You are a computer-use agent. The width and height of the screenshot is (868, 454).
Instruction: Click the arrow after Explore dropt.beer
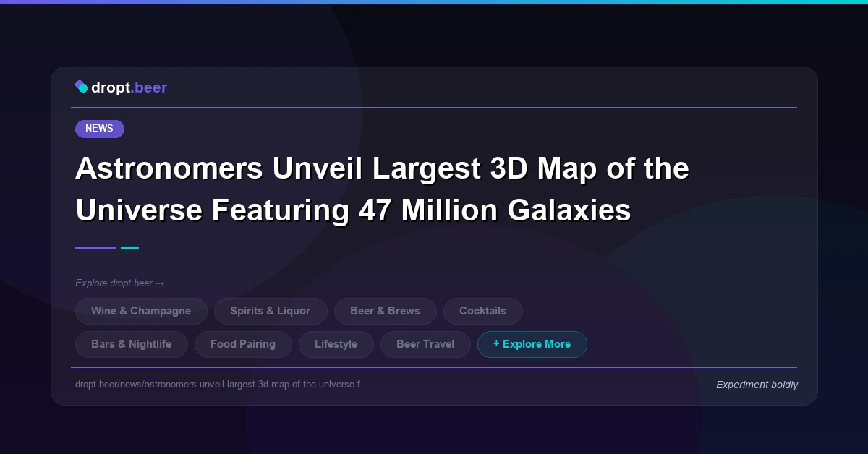tap(161, 283)
